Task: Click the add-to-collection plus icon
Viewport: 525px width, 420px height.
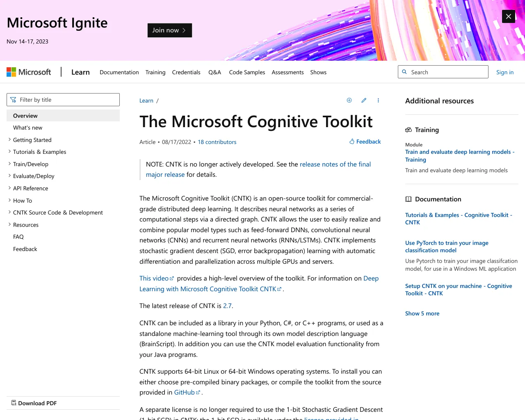Action: [349, 100]
